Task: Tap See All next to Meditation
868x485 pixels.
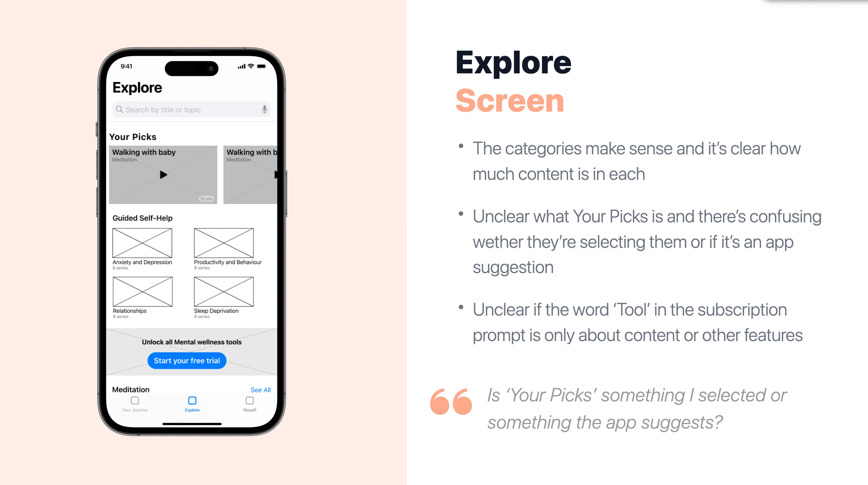Action: (x=261, y=390)
